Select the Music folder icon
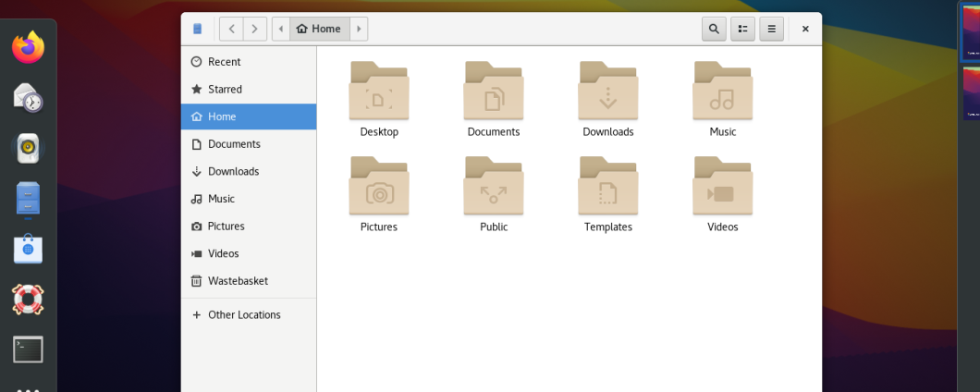Screen dimensions: 980x392 (722, 92)
